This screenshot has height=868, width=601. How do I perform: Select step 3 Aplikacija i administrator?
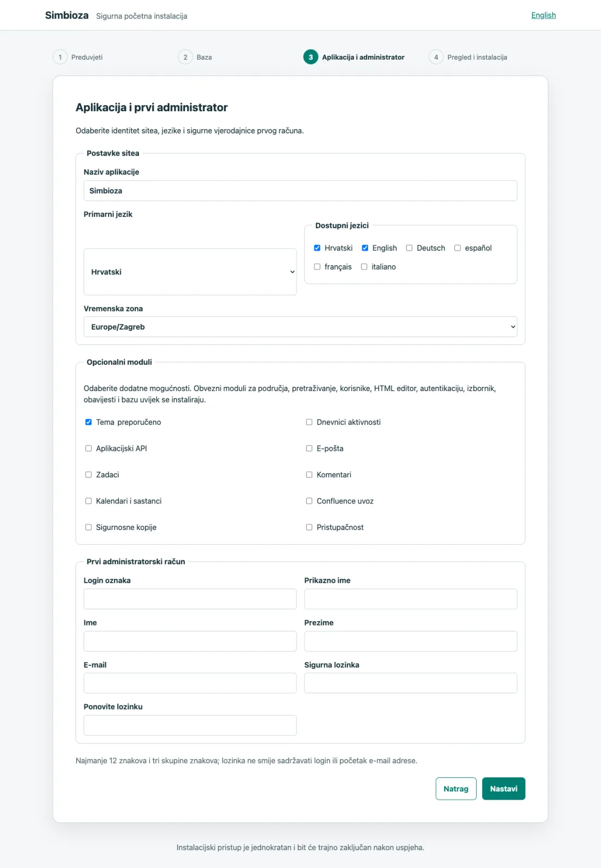354,57
